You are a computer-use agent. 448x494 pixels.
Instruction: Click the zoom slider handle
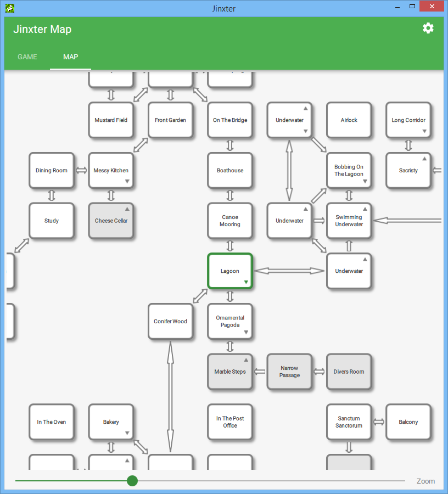(132, 481)
